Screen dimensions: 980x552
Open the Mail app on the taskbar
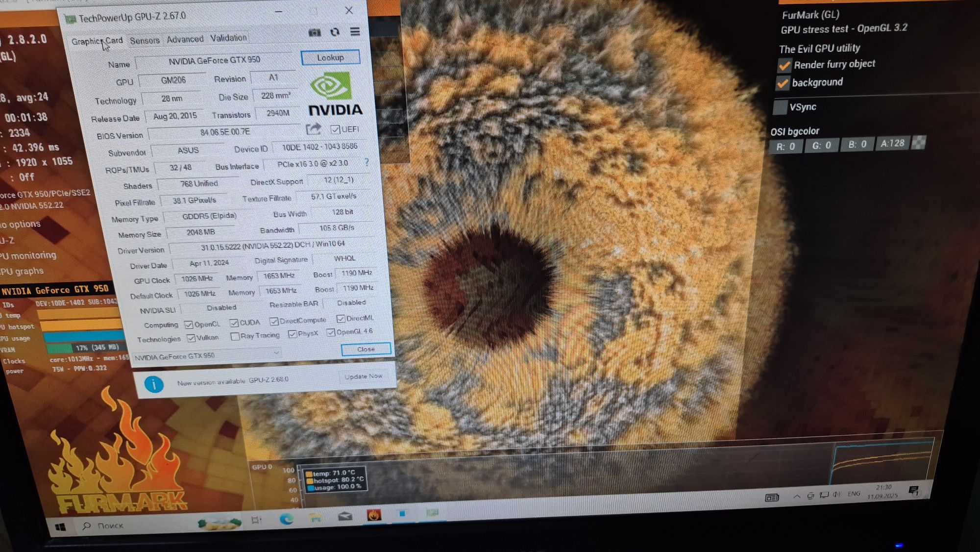coord(345,516)
